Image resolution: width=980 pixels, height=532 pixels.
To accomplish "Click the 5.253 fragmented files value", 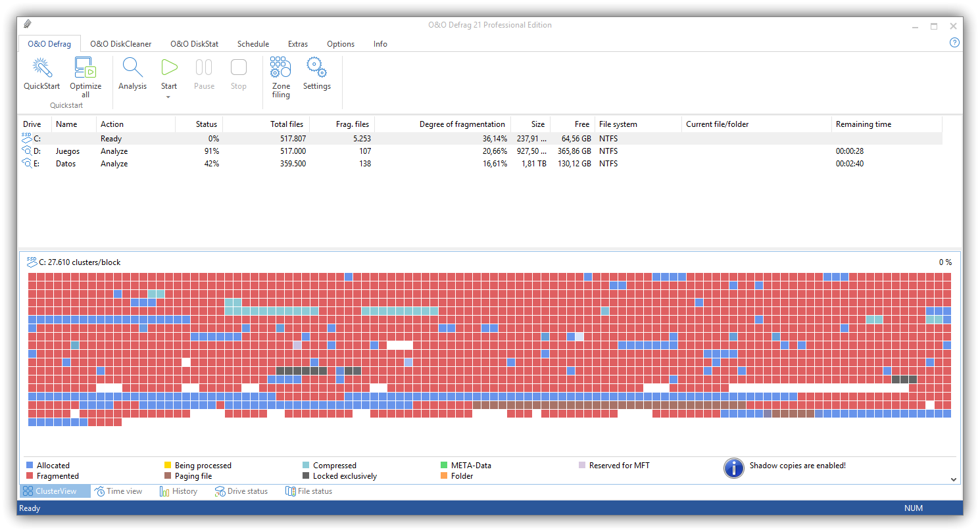I will [362, 139].
